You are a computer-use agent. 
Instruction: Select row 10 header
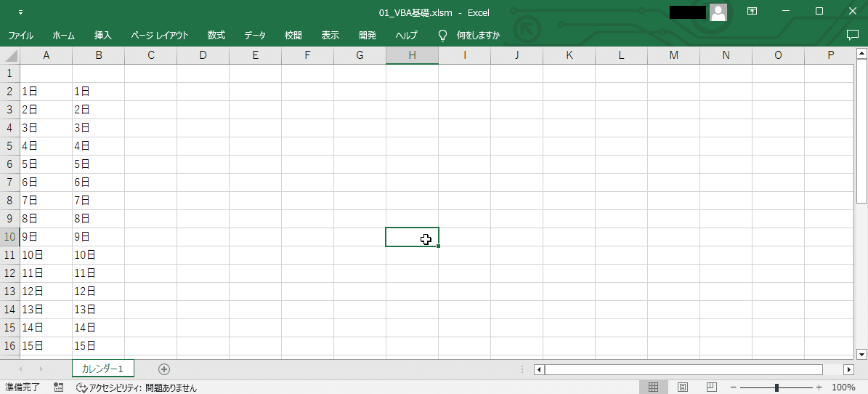tap(10, 237)
